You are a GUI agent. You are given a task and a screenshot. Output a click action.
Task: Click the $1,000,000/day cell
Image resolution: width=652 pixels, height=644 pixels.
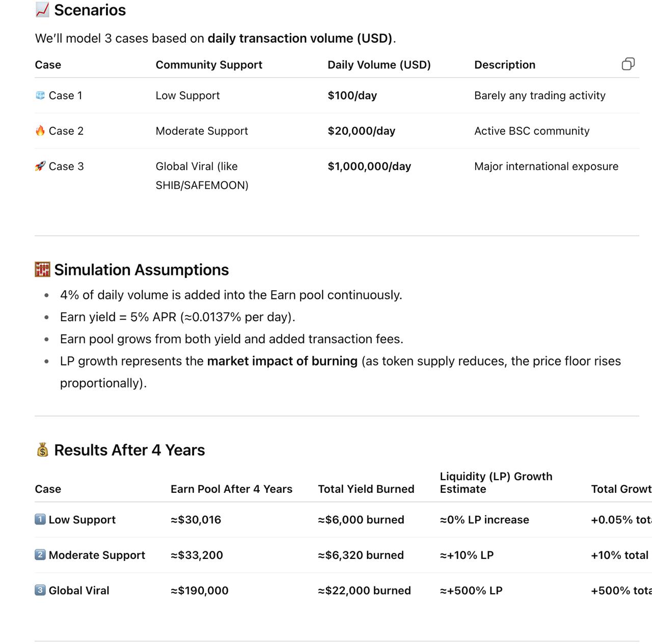point(369,166)
